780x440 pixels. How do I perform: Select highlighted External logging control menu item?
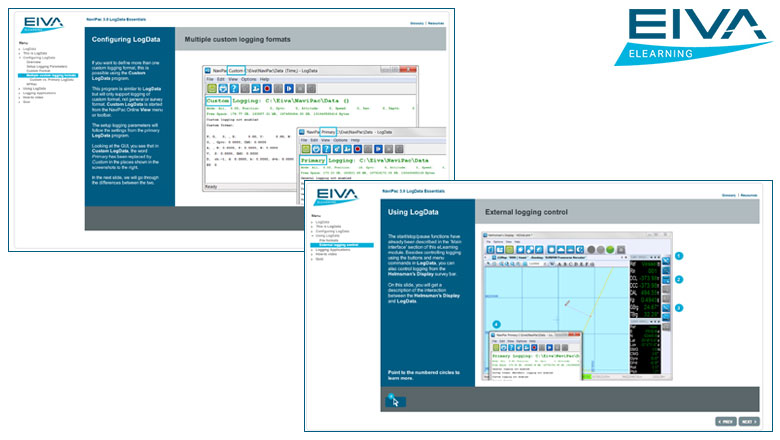342,245
